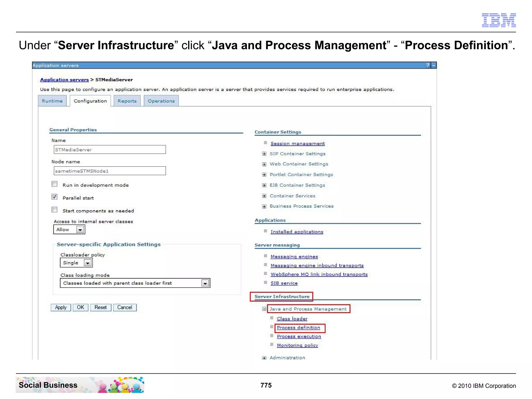The height and width of the screenshot is (399, 532).
Task: Open Class loader link
Action: [292, 319]
